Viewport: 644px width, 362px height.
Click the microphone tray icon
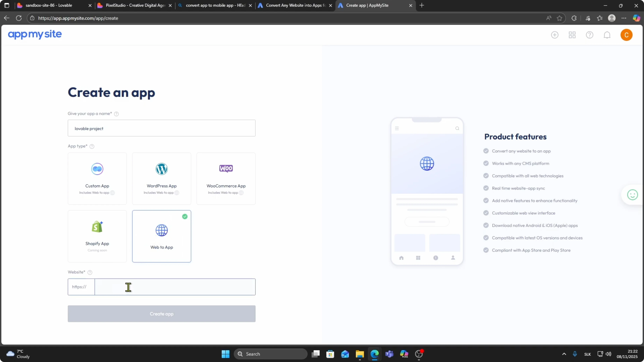point(575,354)
